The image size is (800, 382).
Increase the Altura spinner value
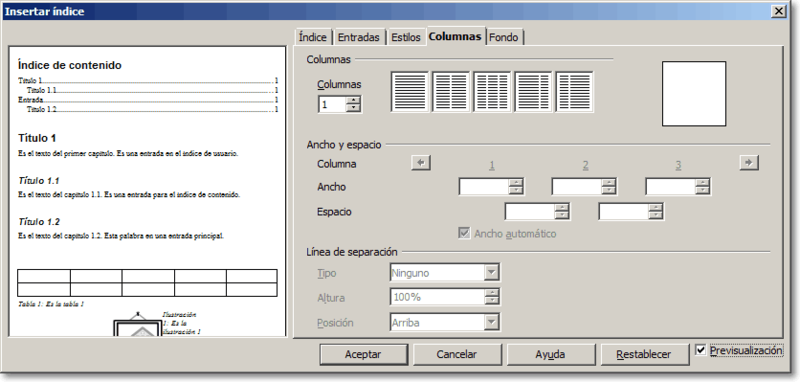click(x=492, y=293)
